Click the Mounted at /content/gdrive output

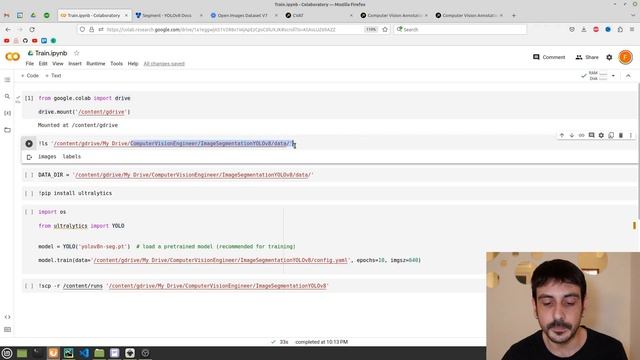(x=78, y=125)
